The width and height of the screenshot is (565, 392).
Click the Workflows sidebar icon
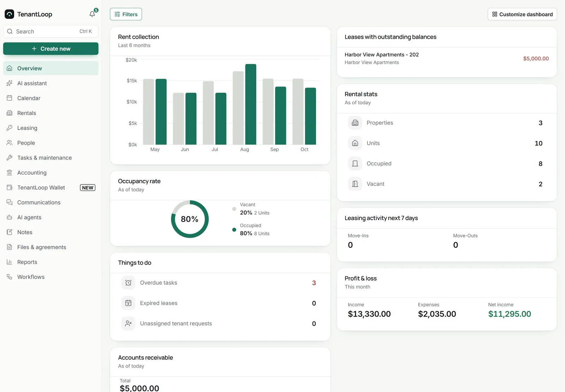click(10, 277)
